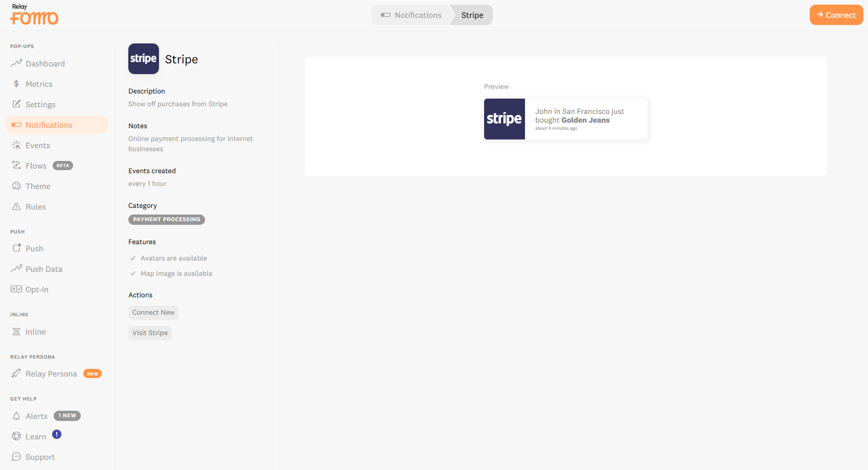The height and width of the screenshot is (470, 868).
Task: Open Push Data page
Action: tap(57, 269)
